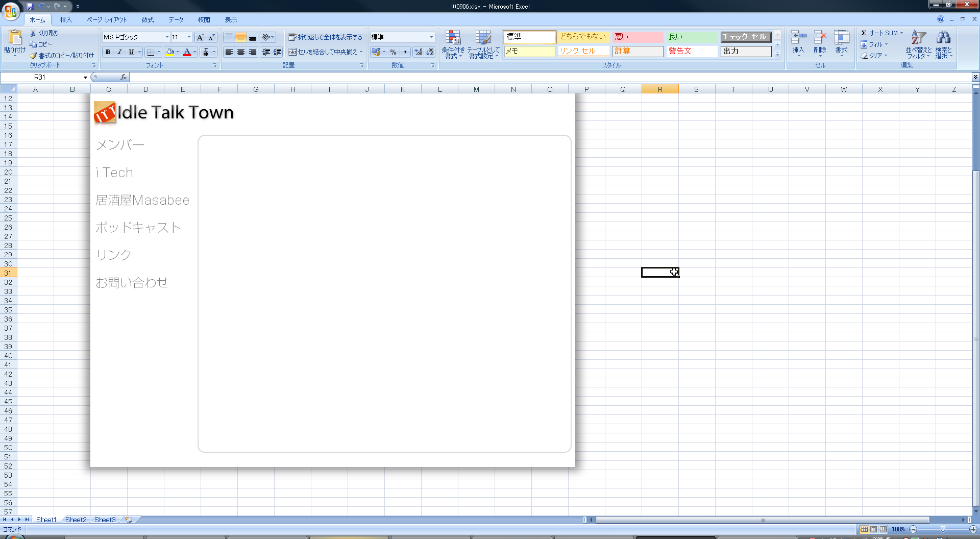Apply the チェック セル cell style
The image size is (980, 539).
coord(746,37)
